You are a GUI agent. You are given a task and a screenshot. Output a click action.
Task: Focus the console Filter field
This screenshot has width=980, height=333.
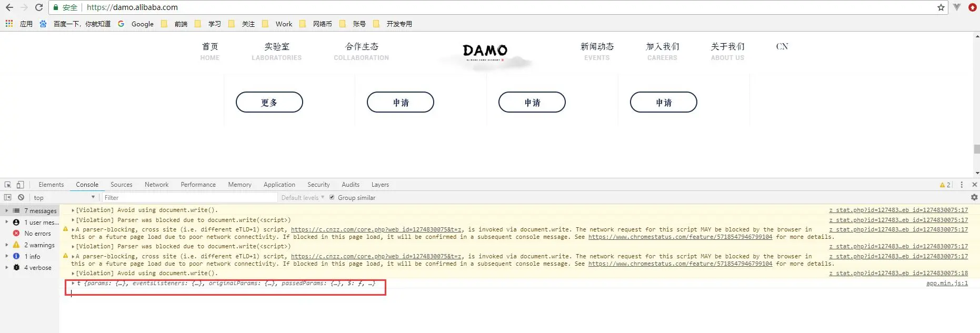coord(189,198)
